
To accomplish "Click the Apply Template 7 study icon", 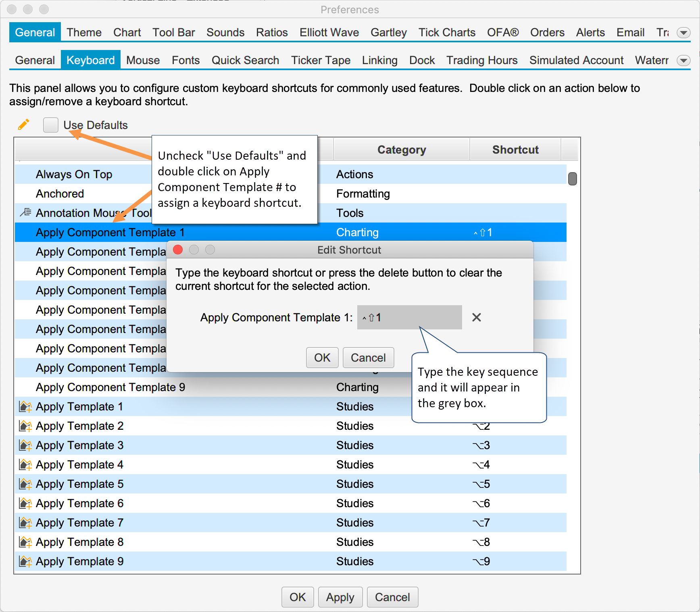I will tap(25, 522).
